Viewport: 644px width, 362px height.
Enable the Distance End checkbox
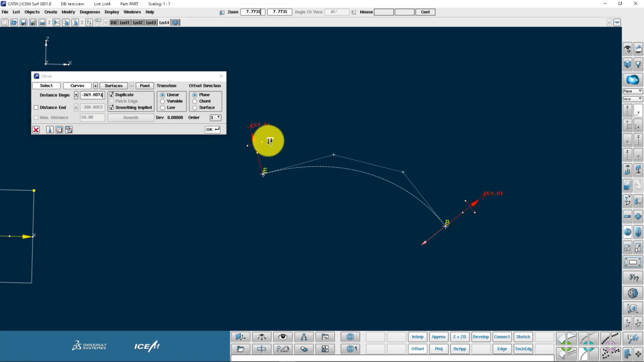pyautogui.click(x=36, y=107)
